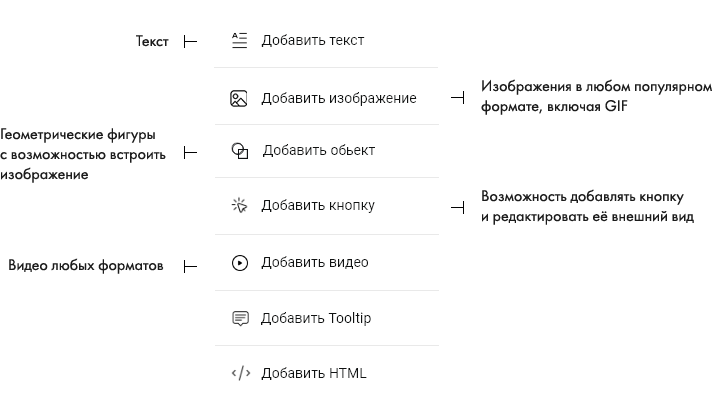Choose Добавить изображение from the list
712x399 pixels.
(326, 97)
